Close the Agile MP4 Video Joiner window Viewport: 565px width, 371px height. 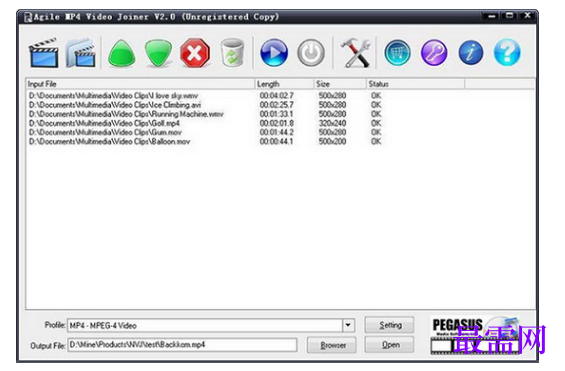click(527, 16)
